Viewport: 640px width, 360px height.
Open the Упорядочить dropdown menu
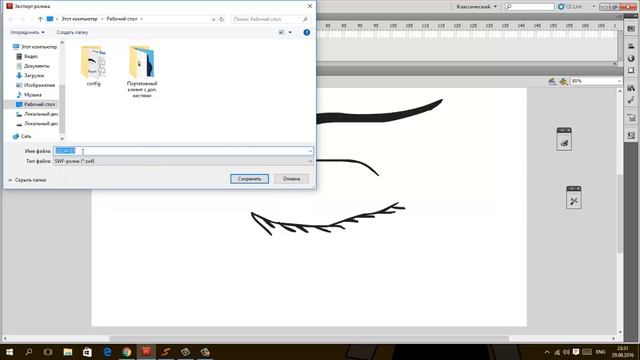pos(27,32)
